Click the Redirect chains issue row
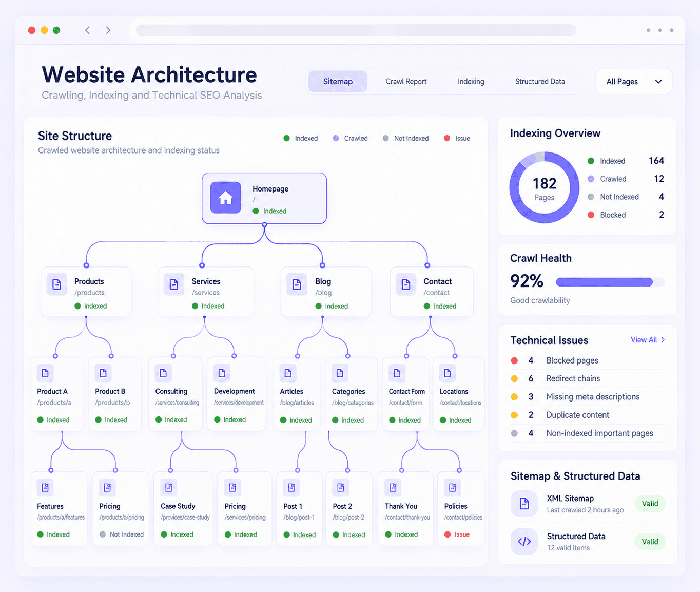The width and height of the screenshot is (700, 592). pos(588,378)
